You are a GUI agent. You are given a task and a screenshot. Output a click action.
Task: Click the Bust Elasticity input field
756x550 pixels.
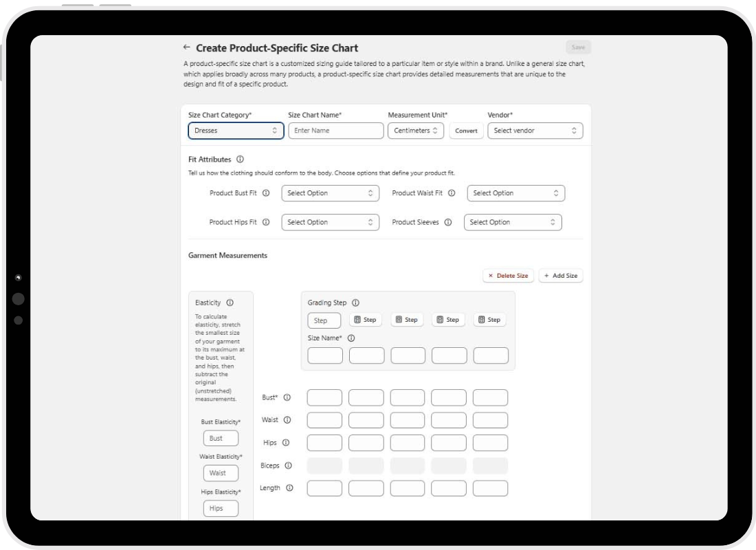tap(221, 438)
